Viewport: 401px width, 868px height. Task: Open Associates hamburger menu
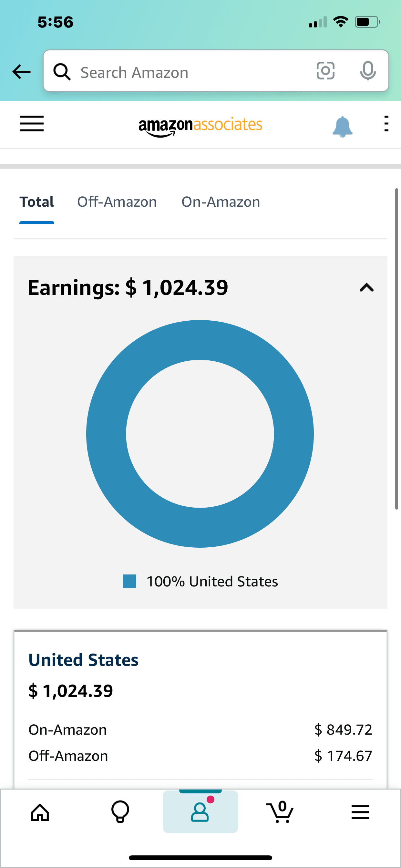click(x=32, y=124)
